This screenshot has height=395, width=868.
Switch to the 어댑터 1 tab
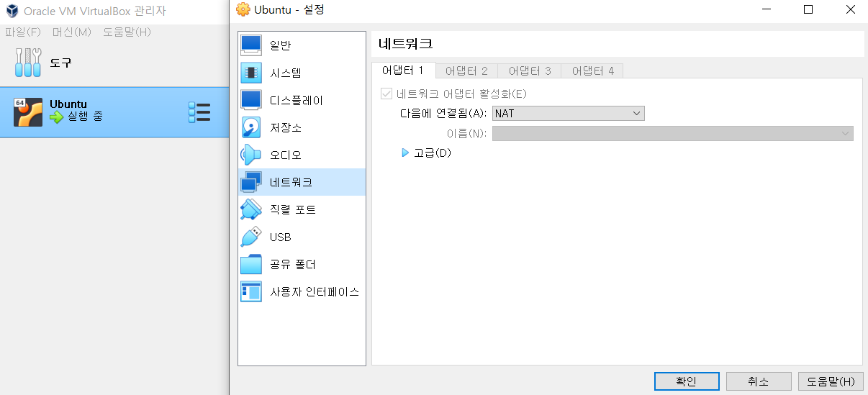click(x=403, y=71)
